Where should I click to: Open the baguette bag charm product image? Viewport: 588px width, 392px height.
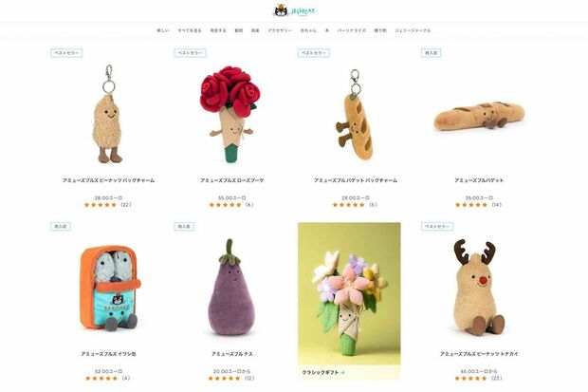point(355,115)
